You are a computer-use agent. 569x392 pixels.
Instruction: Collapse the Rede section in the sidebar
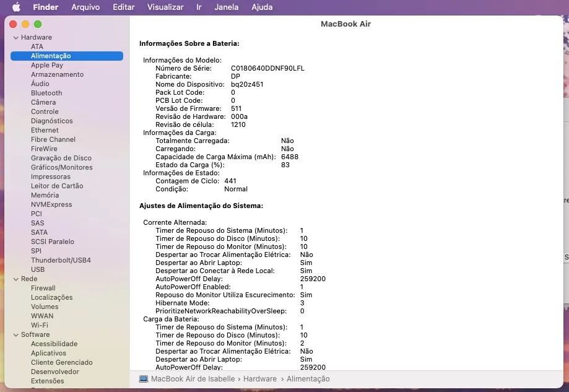15,279
